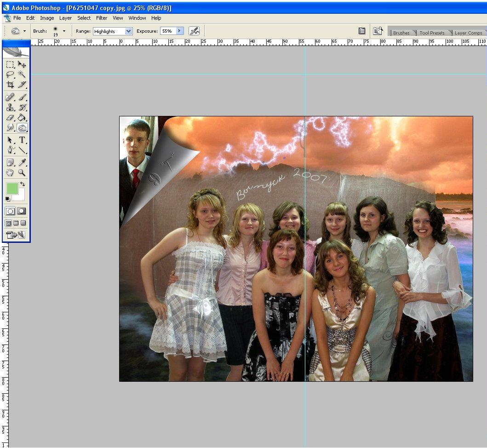The height and width of the screenshot is (448, 487).
Task: Enable the airbrush option in options bar
Action: pos(194,31)
